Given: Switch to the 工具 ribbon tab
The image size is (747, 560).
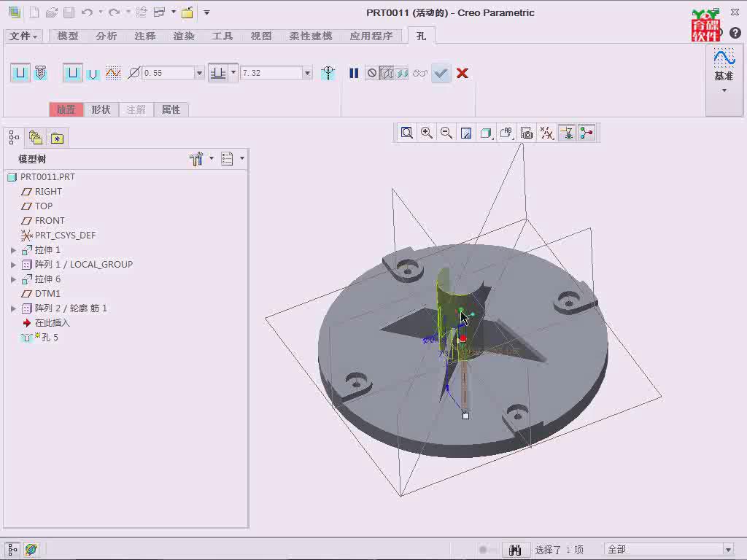Looking at the screenshot, I should 222,36.
